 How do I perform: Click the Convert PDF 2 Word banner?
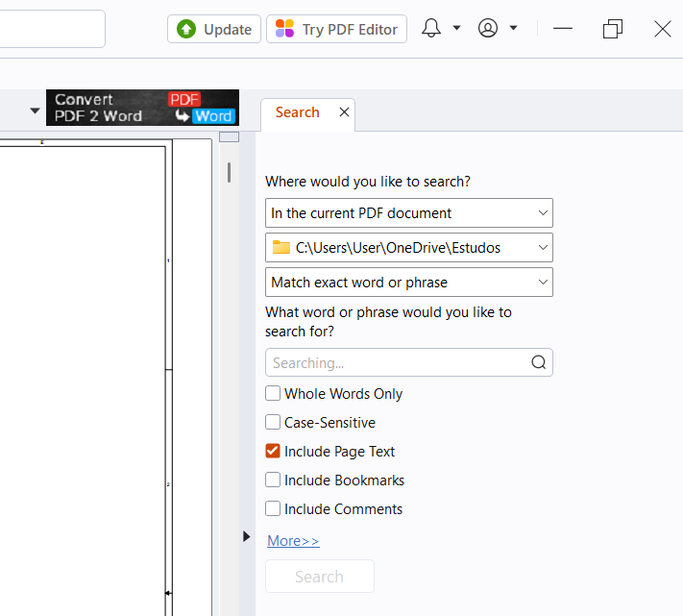[142, 108]
